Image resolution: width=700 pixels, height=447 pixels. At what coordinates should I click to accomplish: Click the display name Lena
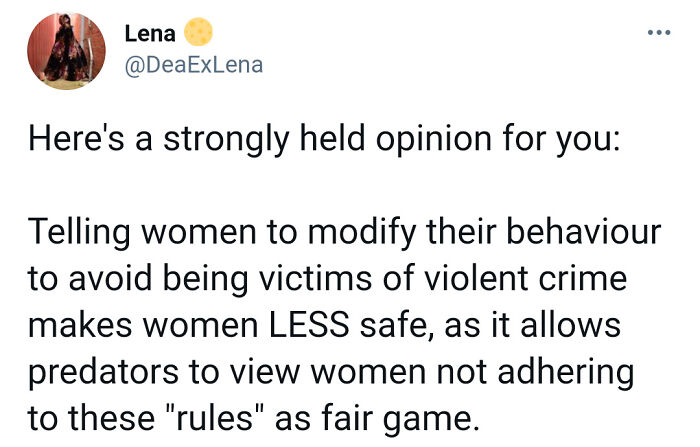pyautogui.click(x=149, y=33)
